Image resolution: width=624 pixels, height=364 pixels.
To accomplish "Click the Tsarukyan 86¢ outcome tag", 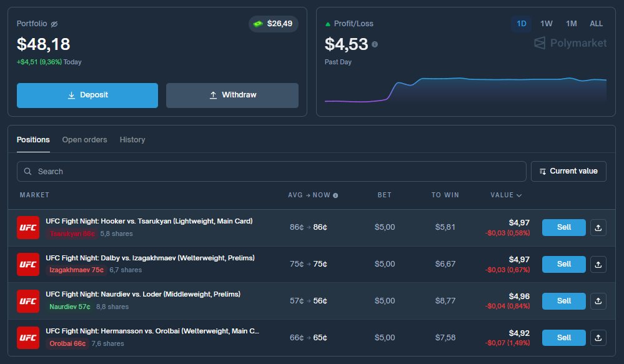I will click(x=72, y=234).
